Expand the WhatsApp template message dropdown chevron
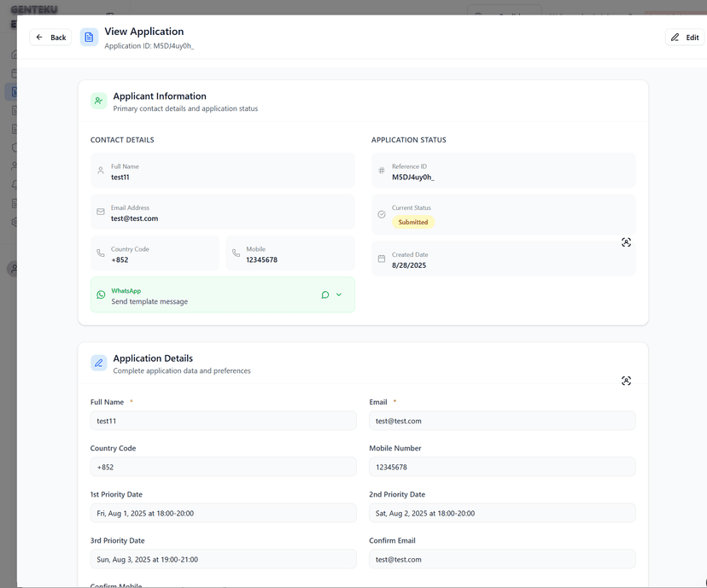Viewport: 707px width, 588px height. 339,294
